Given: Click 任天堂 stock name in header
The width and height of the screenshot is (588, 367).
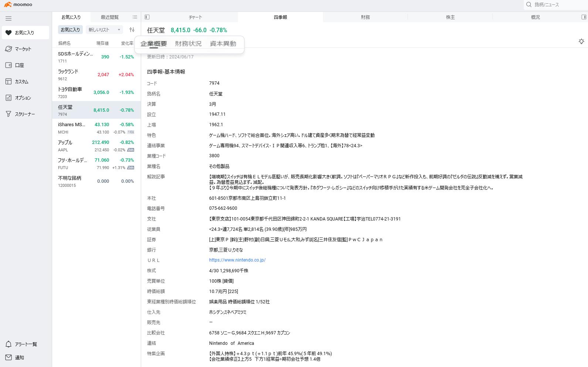Looking at the screenshot, I should pyautogui.click(x=156, y=30).
